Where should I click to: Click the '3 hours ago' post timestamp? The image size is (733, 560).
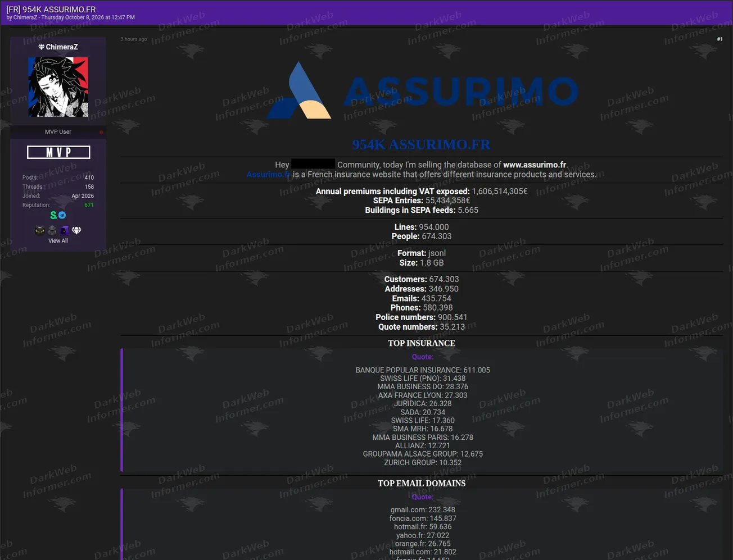pyautogui.click(x=134, y=39)
